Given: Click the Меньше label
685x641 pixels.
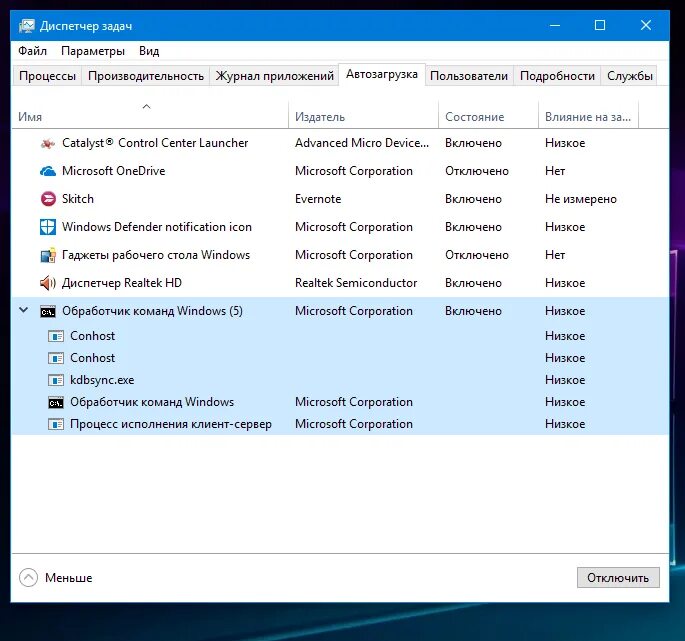Looking at the screenshot, I should pyautogui.click(x=69, y=578).
